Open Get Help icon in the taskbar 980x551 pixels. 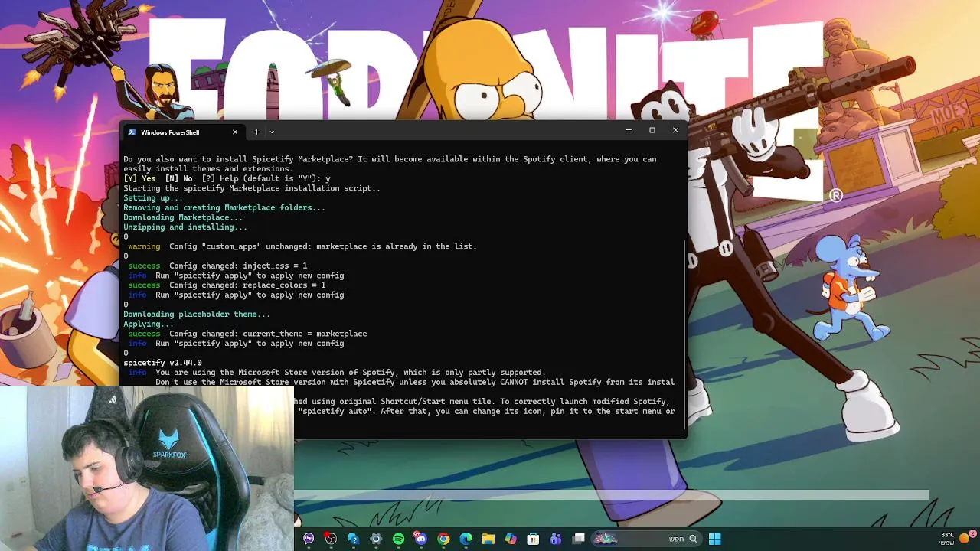[x=353, y=539]
